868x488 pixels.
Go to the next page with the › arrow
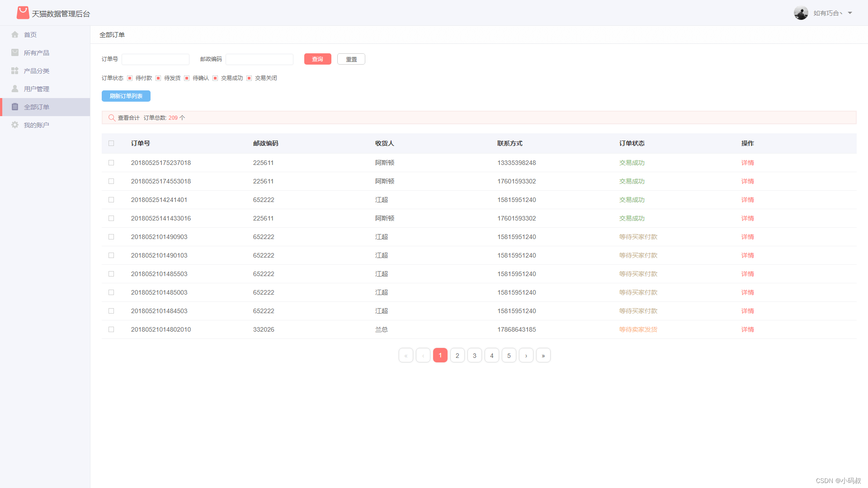tap(526, 356)
